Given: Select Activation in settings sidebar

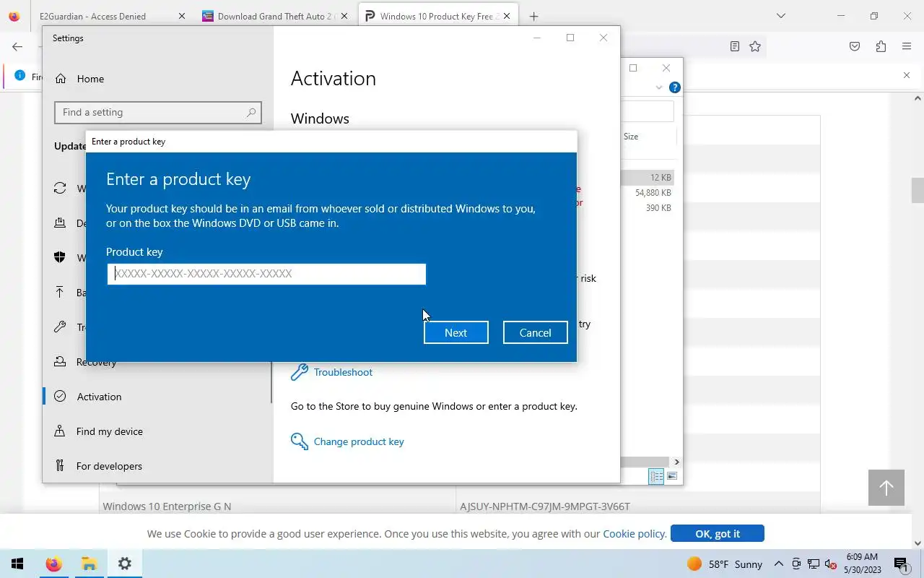Looking at the screenshot, I should (99, 397).
